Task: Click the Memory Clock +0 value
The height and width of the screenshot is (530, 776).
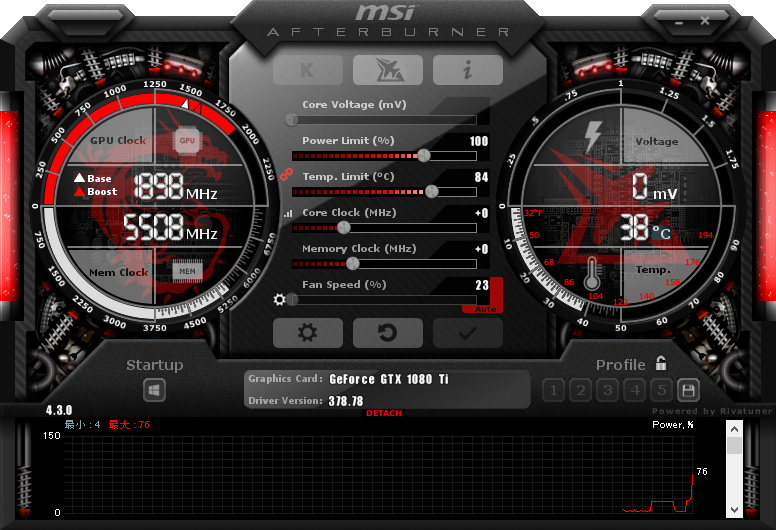Action: coord(481,249)
